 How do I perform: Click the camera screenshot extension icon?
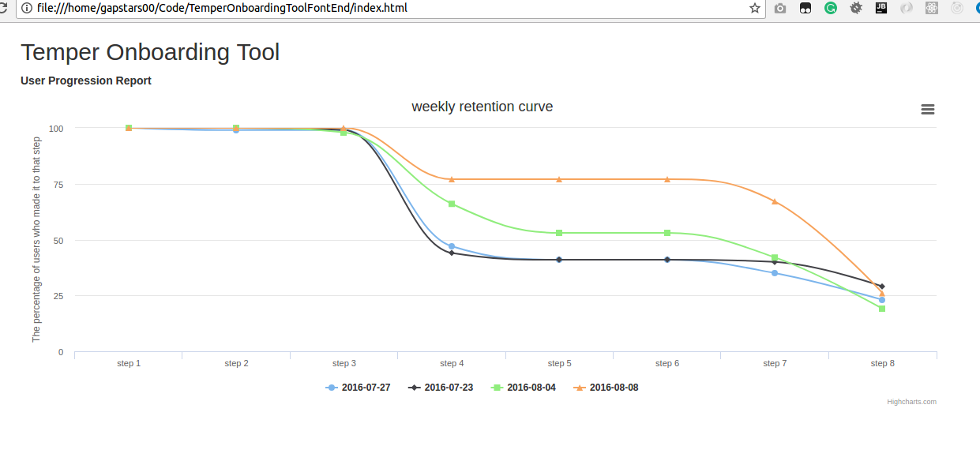tap(780, 9)
